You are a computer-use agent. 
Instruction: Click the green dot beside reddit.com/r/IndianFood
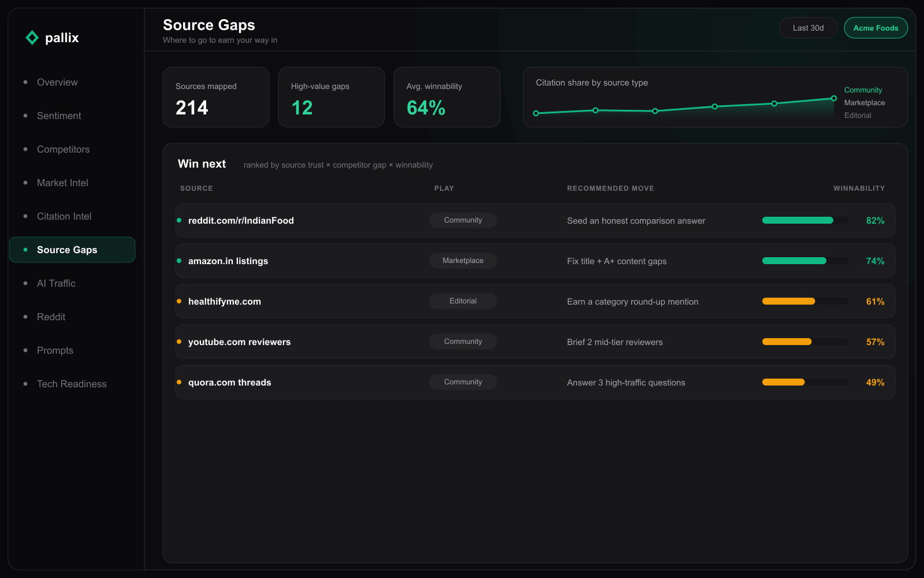179,220
